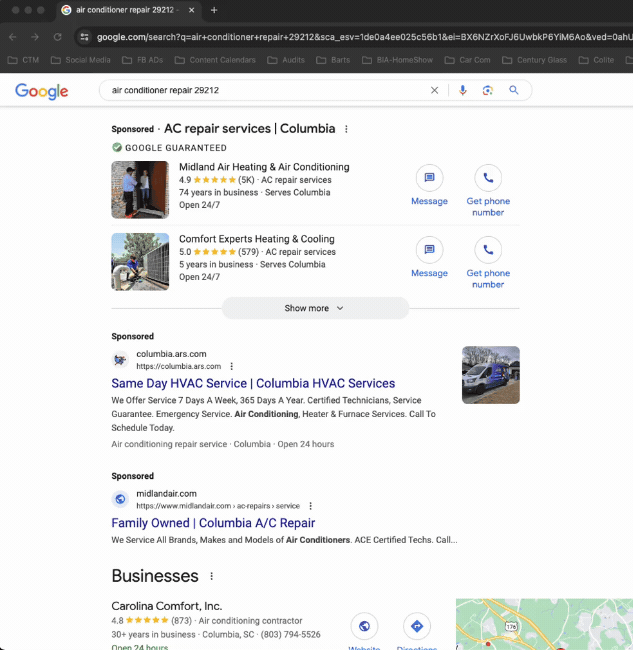Open options menu next to AC repair services heading
Screen dimensions: 633x650
[346, 129]
